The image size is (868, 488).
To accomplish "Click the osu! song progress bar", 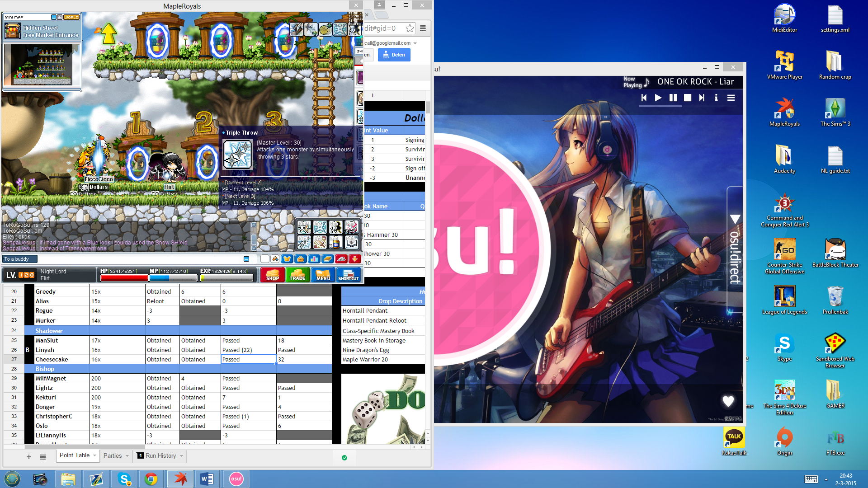I will coord(688,107).
